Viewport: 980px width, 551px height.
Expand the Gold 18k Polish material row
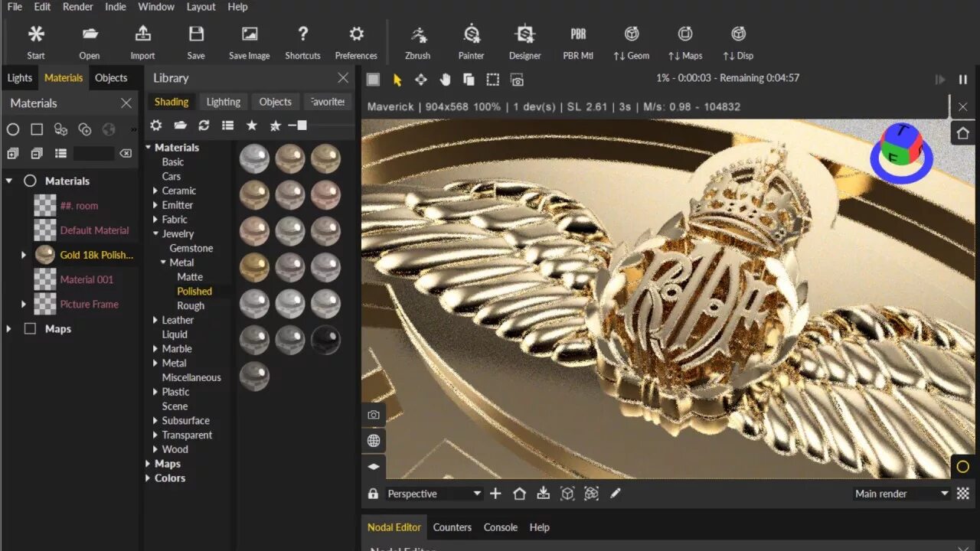[x=24, y=255]
